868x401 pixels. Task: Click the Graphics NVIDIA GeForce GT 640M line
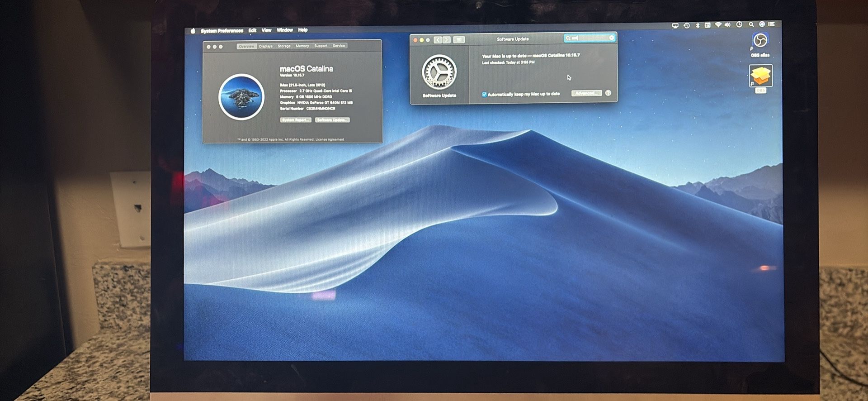tap(316, 103)
